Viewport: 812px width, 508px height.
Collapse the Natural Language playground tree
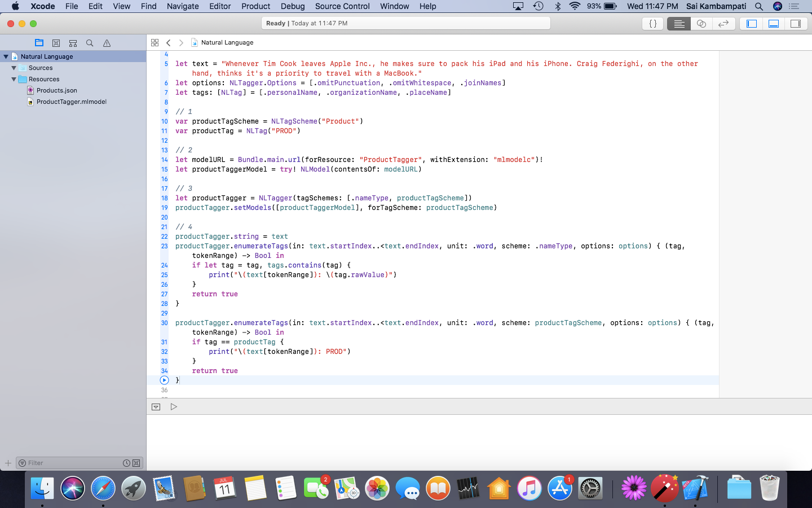click(x=6, y=56)
